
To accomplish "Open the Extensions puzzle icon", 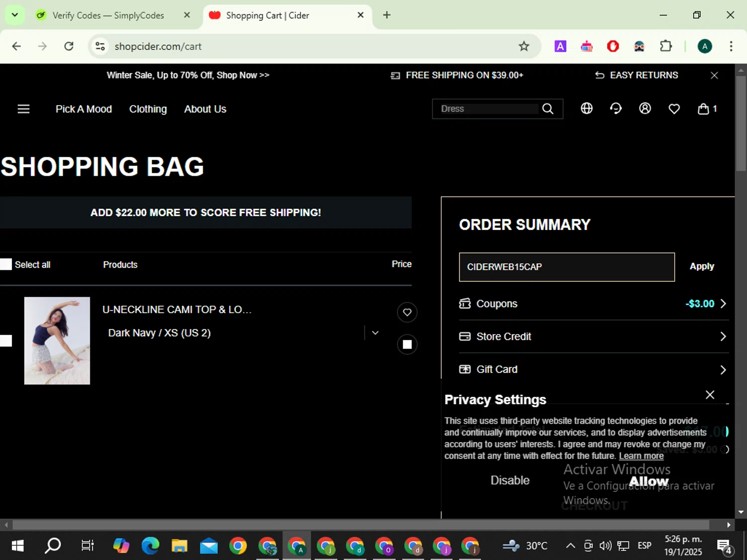I will pyautogui.click(x=666, y=46).
